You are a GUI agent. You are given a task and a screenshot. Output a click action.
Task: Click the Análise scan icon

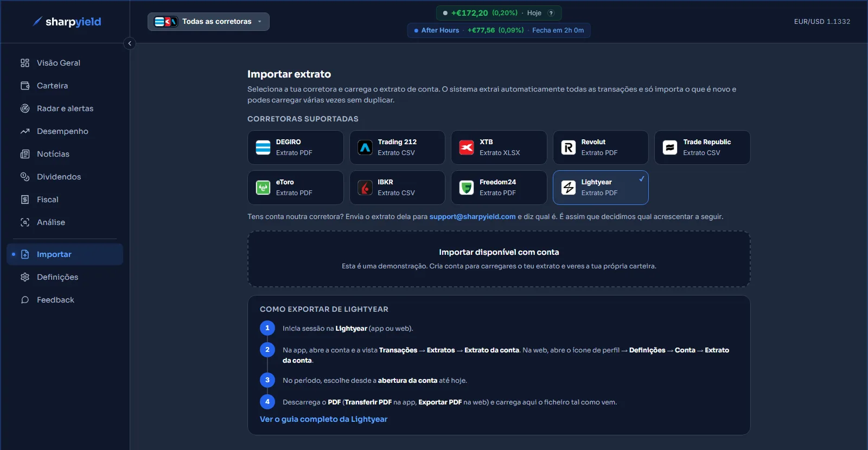(25, 222)
